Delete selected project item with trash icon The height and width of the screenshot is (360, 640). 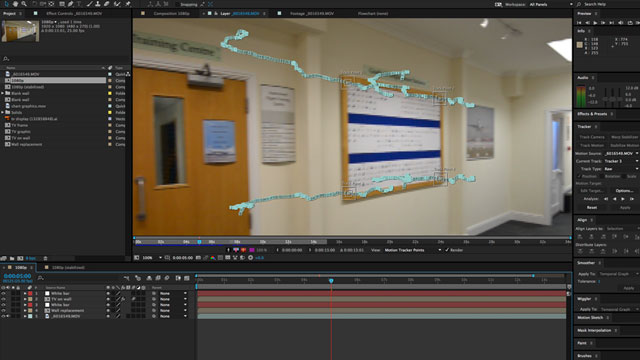pyautogui.click(x=45, y=258)
